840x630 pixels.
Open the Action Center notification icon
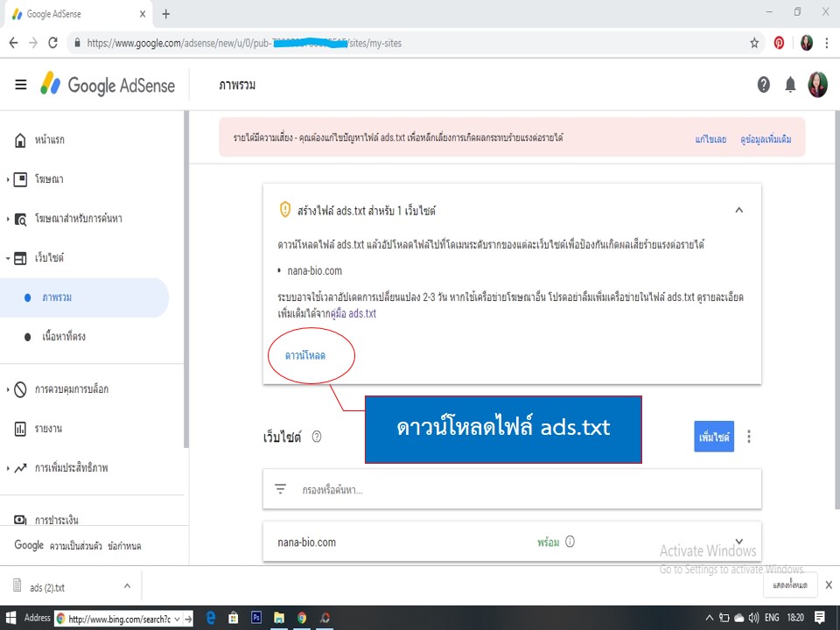pos(820,619)
